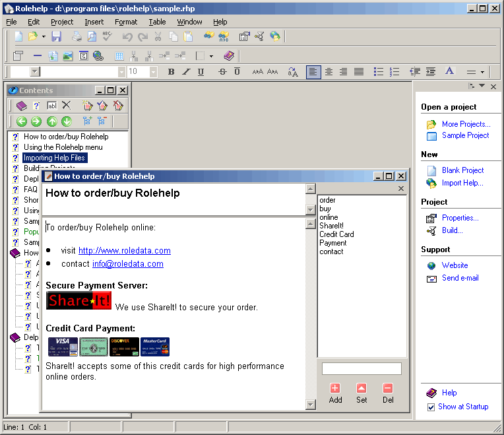The width and height of the screenshot is (504, 435).
Task: Open the paragraph style dropdown
Action: [x=35, y=72]
